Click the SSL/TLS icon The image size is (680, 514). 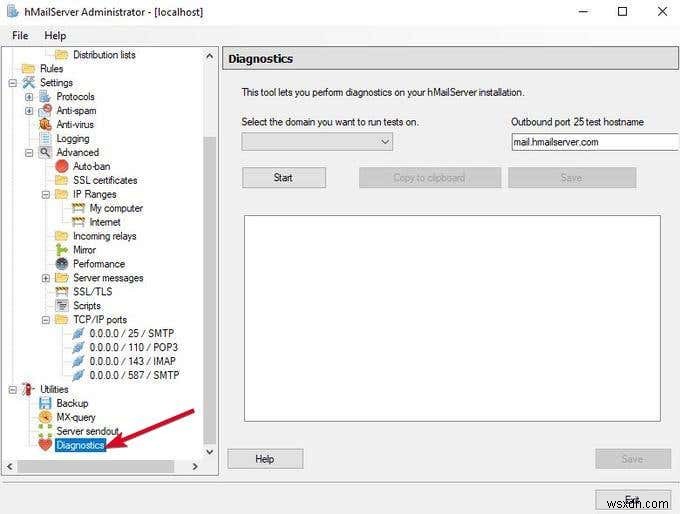click(x=62, y=291)
